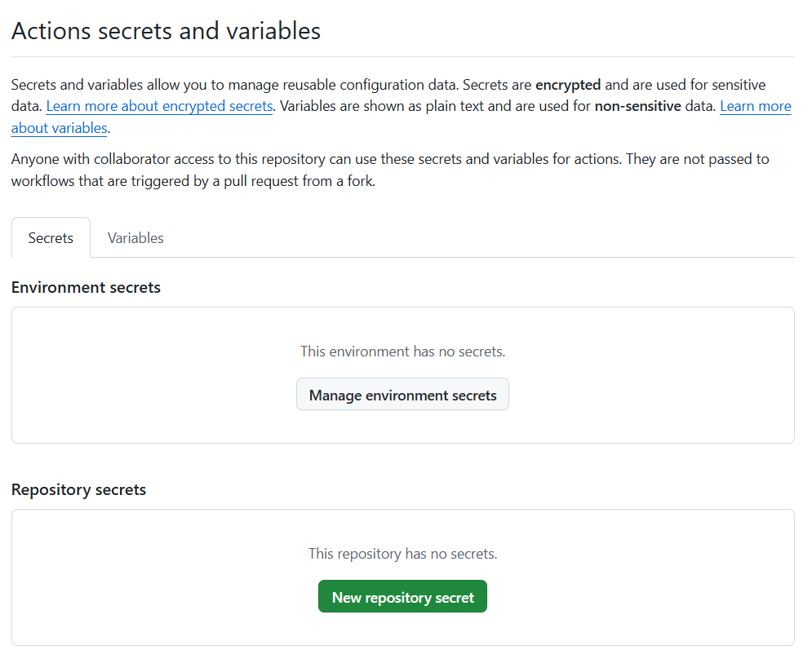Click empty space below Manage environment secrets button
The height and width of the screenshot is (672, 812).
(x=402, y=427)
